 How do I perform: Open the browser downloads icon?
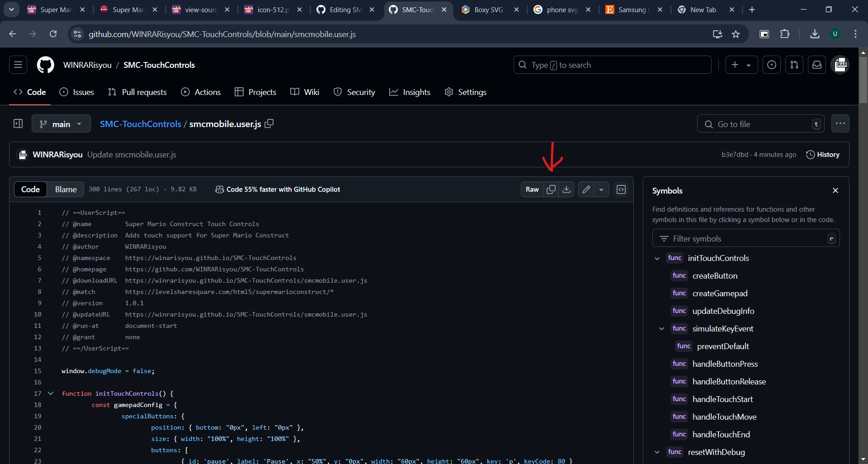point(815,34)
